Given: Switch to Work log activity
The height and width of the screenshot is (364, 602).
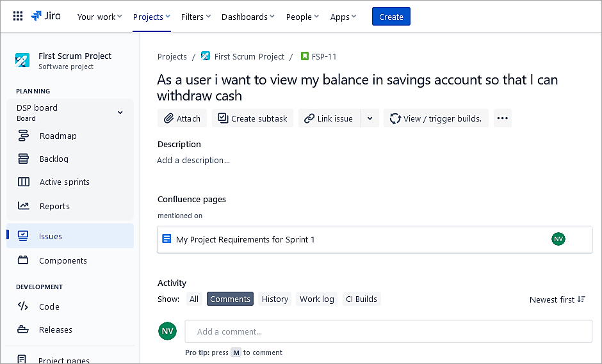Looking at the screenshot, I should click(x=317, y=299).
